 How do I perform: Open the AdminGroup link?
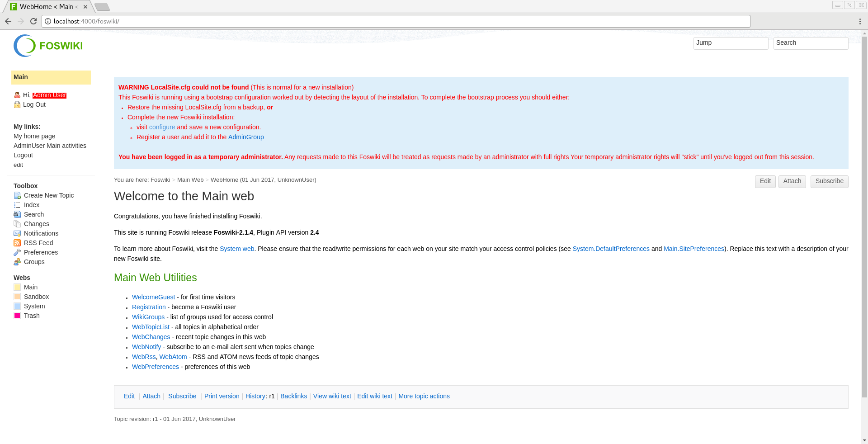click(x=246, y=137)
